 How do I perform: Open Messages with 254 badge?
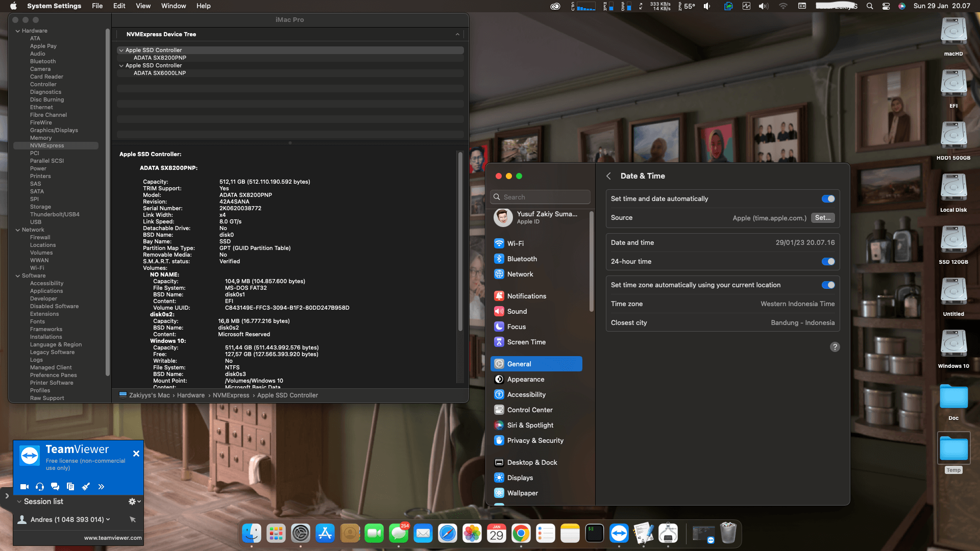point(399,534)
